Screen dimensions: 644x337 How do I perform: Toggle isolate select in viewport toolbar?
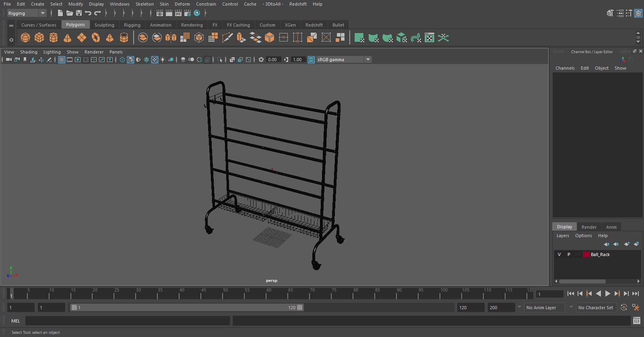220,60
